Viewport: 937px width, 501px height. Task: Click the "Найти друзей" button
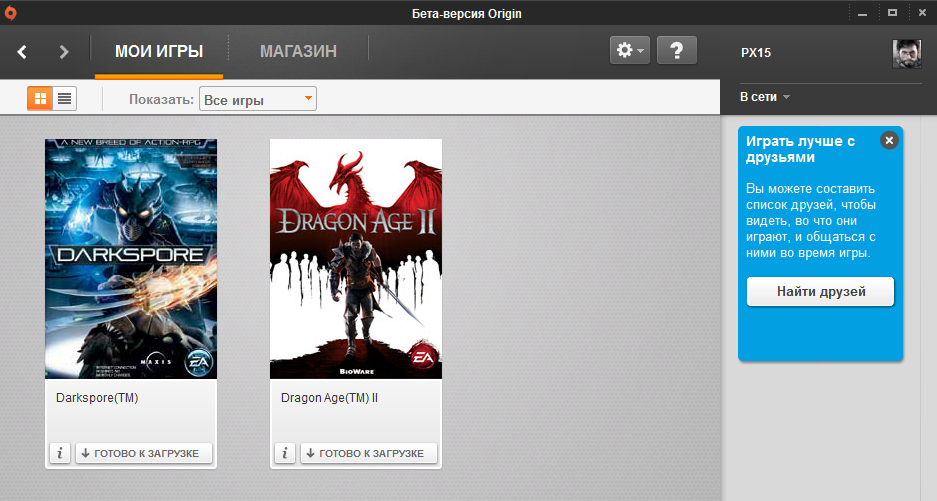(820, 292)
